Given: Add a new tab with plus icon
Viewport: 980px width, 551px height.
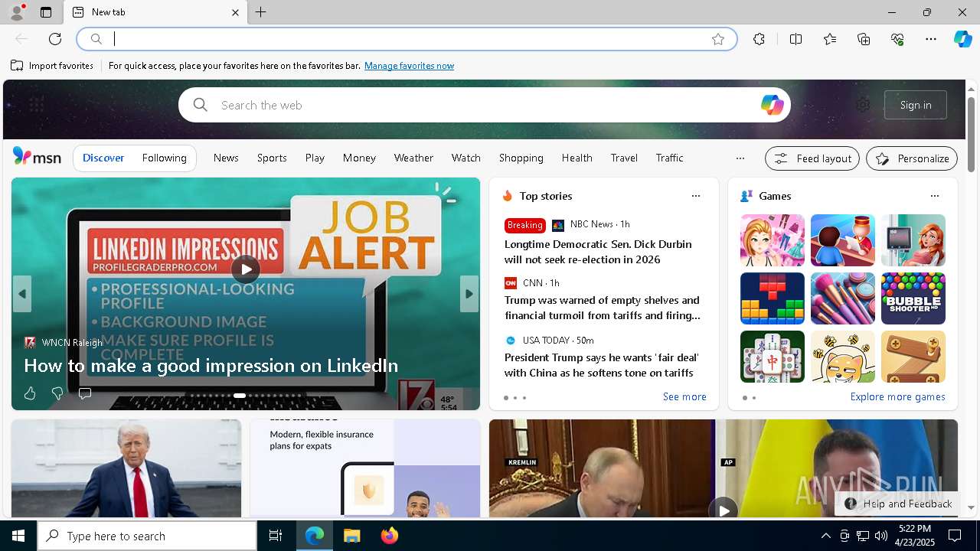Looking at the screenshot, I should click(261, 12).
